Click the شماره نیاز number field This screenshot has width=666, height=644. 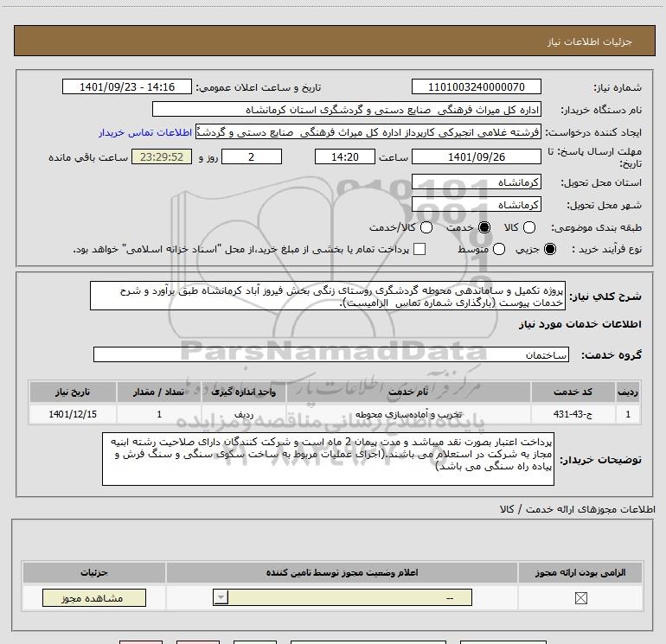[x=476, y=87]
